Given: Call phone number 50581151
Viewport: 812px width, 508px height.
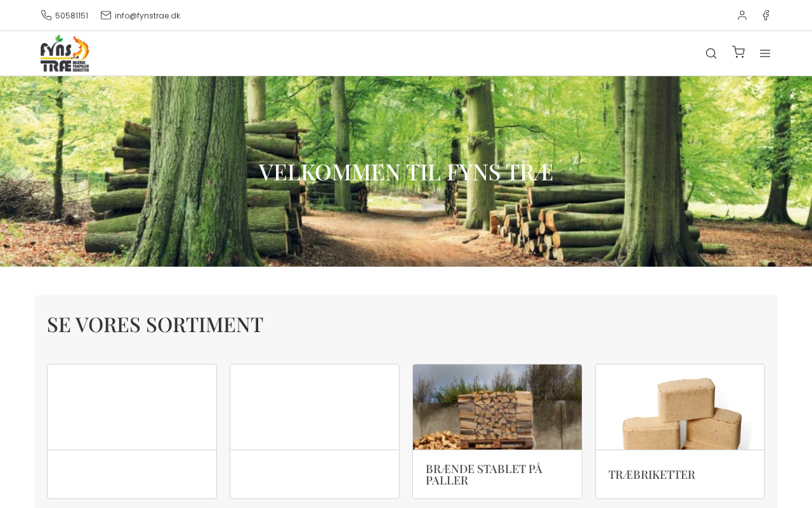Looking at the screenshot, I should 72,15.
